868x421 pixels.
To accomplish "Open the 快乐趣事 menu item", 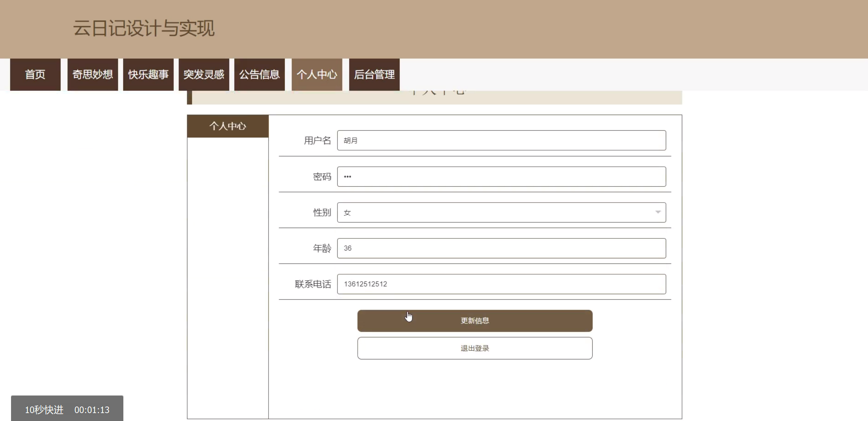I will point(148,74).
